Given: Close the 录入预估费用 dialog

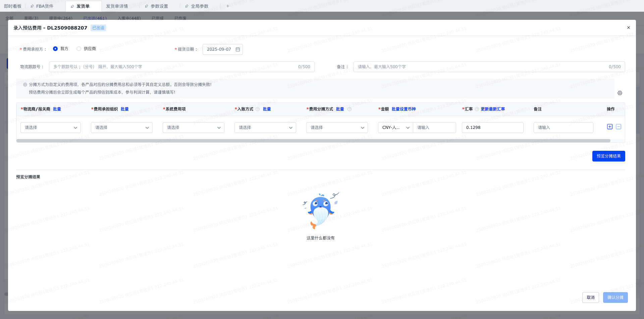Looking at the screenshot, I should 629,28.
